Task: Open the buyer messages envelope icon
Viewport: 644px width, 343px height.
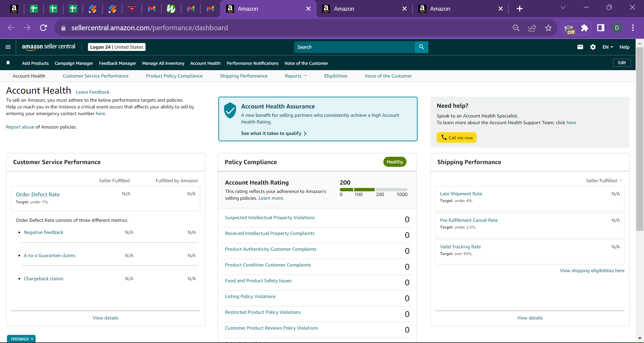Action: (580, 47)
